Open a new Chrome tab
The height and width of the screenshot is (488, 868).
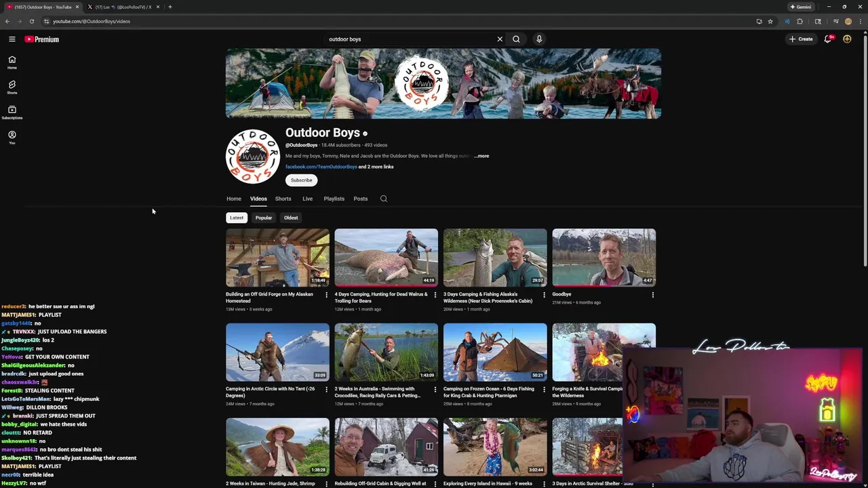pos(170,7)
